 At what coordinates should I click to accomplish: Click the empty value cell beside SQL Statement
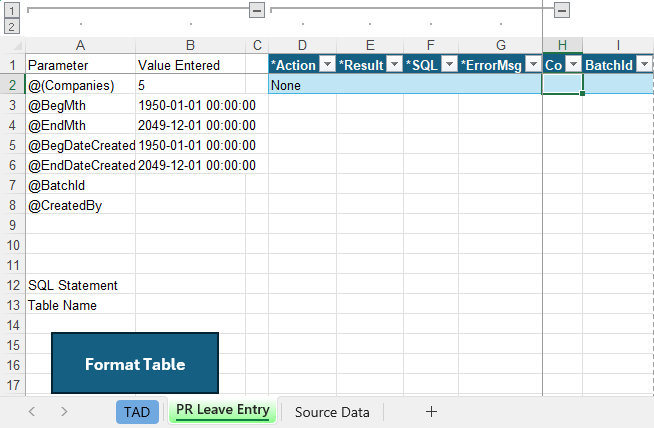pos(190,285)
